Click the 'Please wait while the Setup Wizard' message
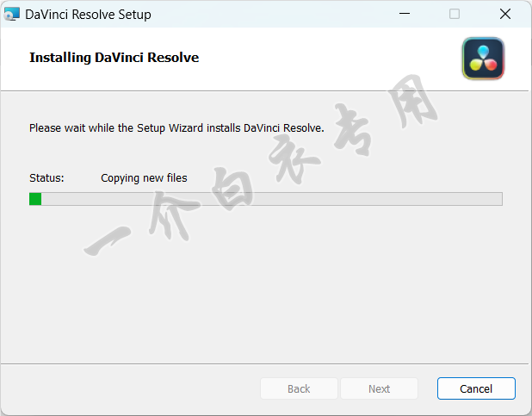The image size is (532, 416). click(176, 128)
